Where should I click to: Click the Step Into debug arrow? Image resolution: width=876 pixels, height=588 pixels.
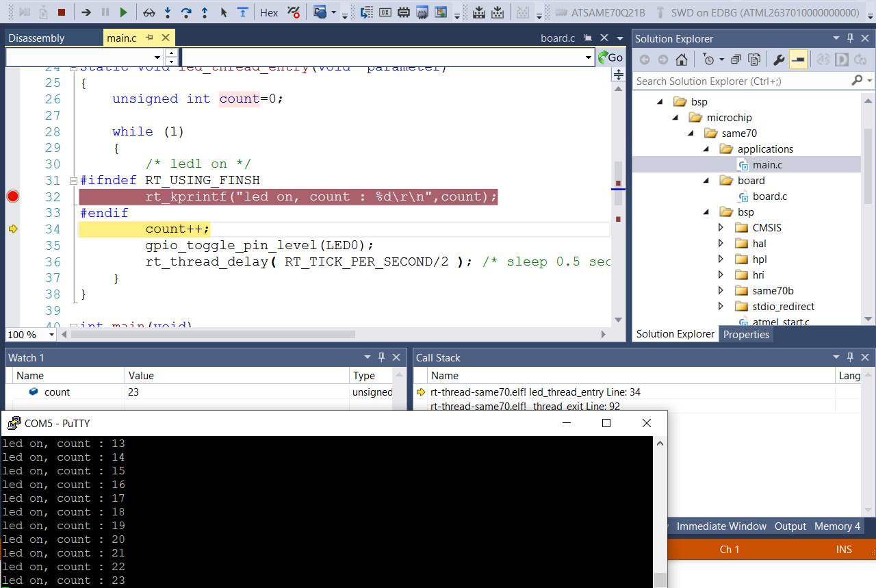coord(168,12)
